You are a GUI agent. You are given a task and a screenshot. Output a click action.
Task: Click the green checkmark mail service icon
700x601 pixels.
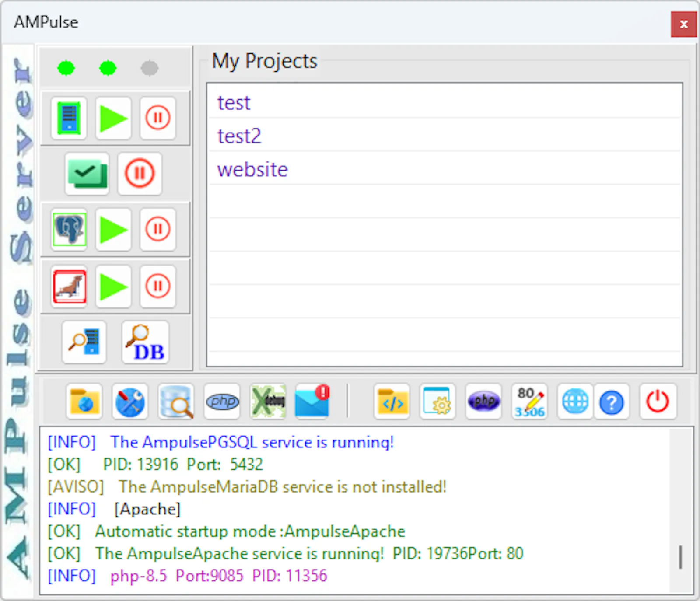coord(87,174)
